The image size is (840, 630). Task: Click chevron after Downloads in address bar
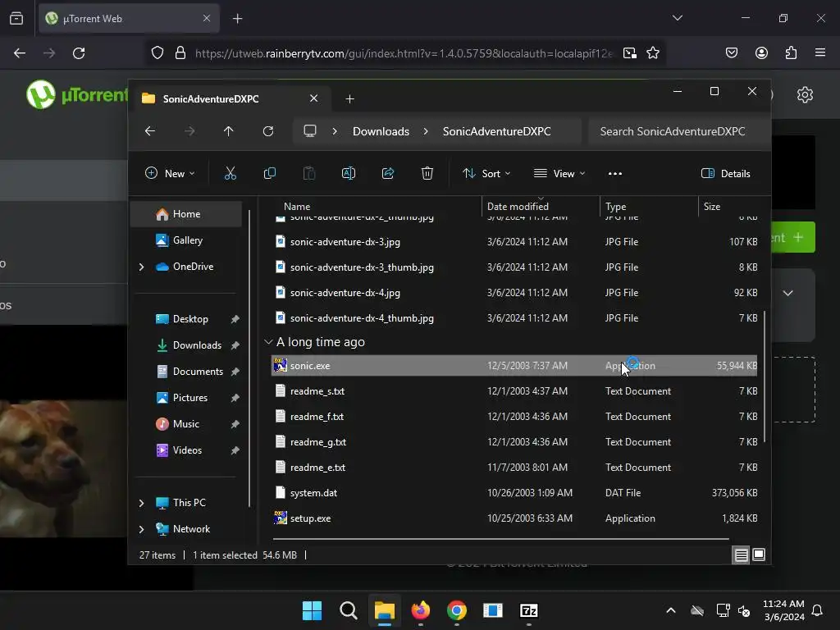pos(426,131)
